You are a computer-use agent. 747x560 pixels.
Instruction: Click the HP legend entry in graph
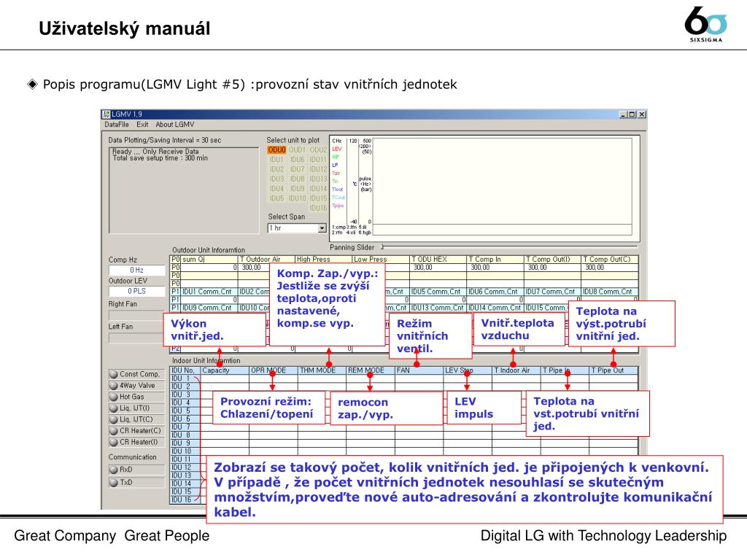click(x=336, y=157)
